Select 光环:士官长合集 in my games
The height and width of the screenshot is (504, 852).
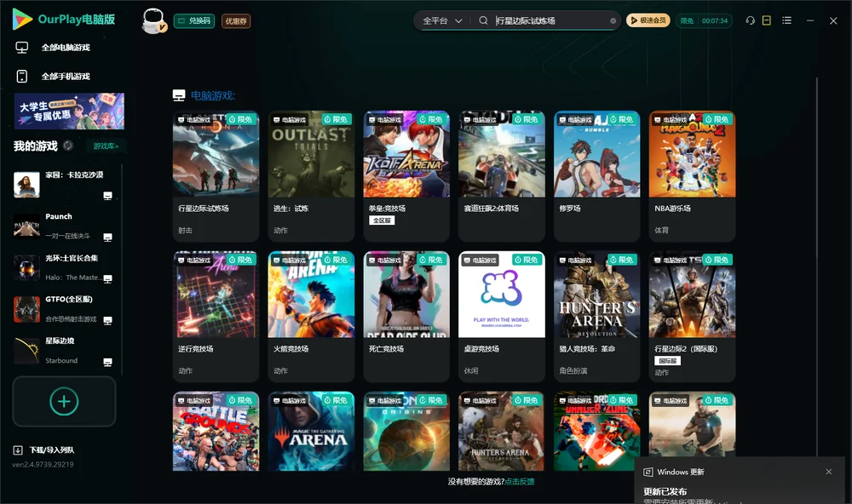click(x=64, y=267)
